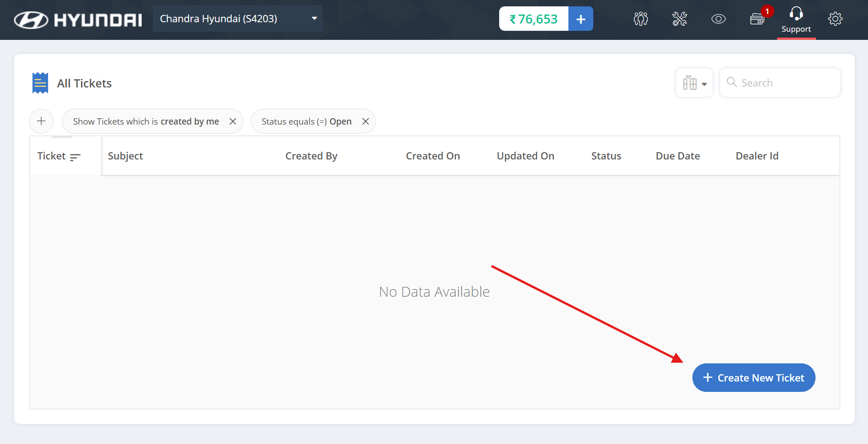
Task: Open the service tools wrench icon
Action: pyautogui.click(x=679, y=19)
